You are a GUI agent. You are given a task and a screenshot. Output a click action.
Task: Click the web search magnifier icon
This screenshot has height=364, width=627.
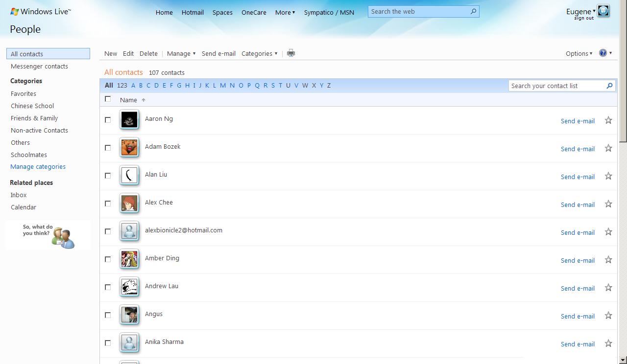[x=473, y=11]
